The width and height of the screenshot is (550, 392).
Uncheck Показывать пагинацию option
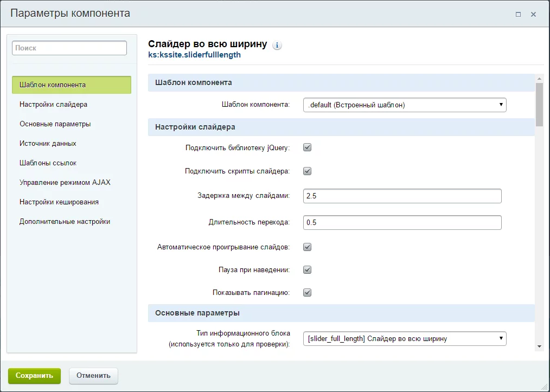[x=307, y=293]
